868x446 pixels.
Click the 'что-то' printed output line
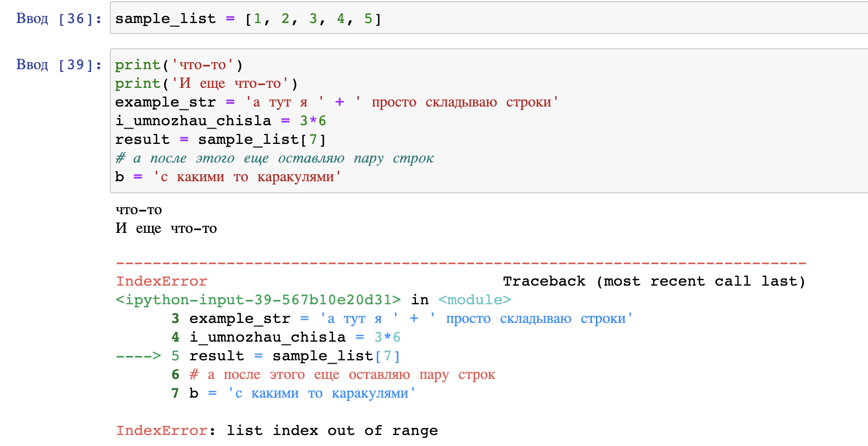click(x=139, y=210)
